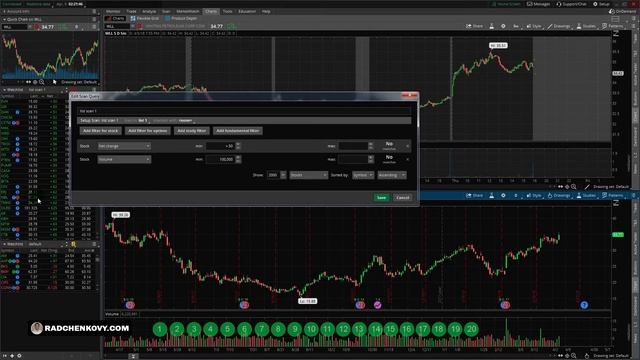Open Drawings tools on lower chart
Screen dimensions: 640x360
(559, 196)
